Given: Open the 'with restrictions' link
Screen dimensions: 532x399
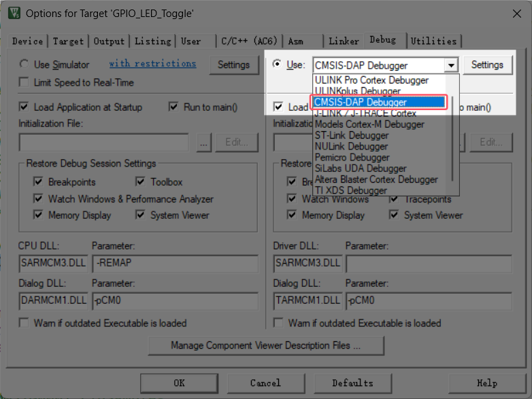Looking at the screenshot, I should [152, 64].
